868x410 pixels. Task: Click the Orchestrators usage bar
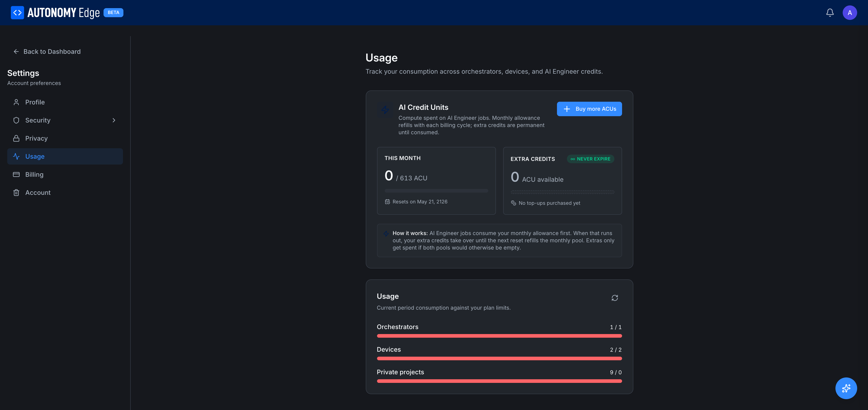(499, 336)
